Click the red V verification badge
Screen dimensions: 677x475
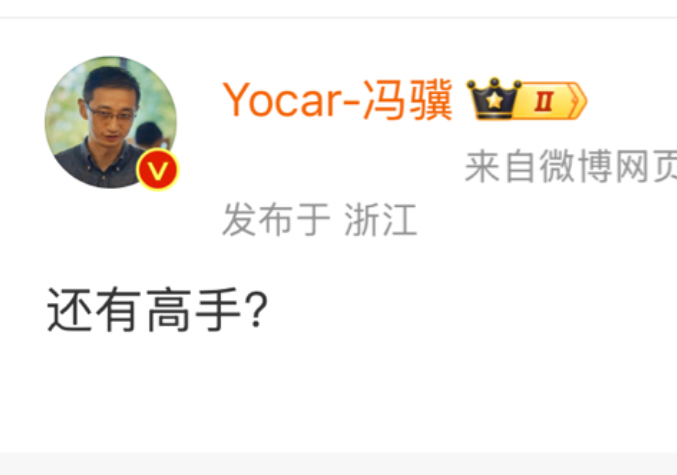tap(158, 170)
